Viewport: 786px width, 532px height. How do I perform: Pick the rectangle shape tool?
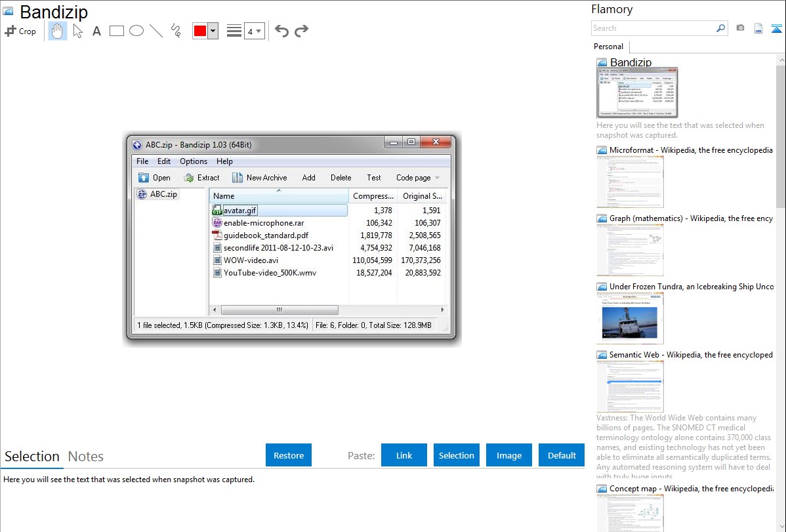116,31
